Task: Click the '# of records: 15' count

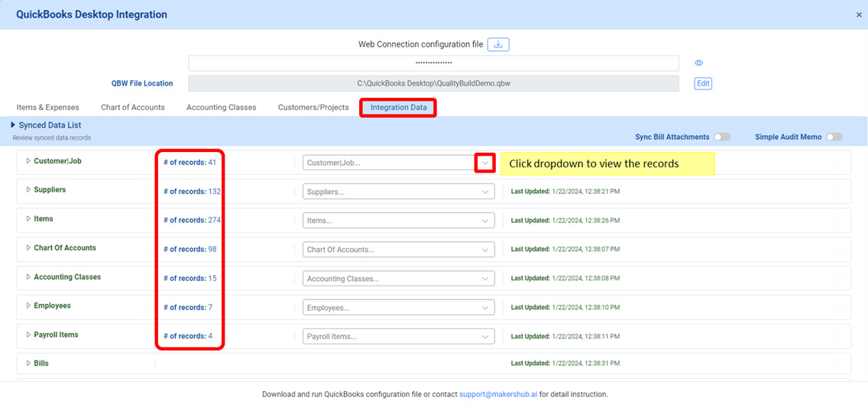Action: 189,278
